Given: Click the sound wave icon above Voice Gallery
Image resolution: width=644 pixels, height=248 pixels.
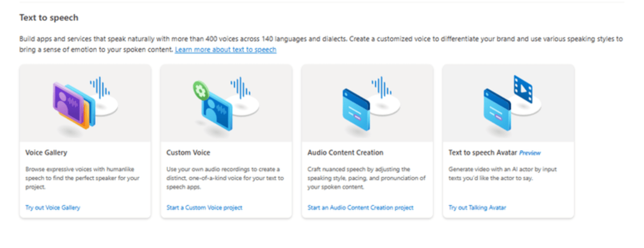Looking at the screenshot, I should tap(99, 87).
